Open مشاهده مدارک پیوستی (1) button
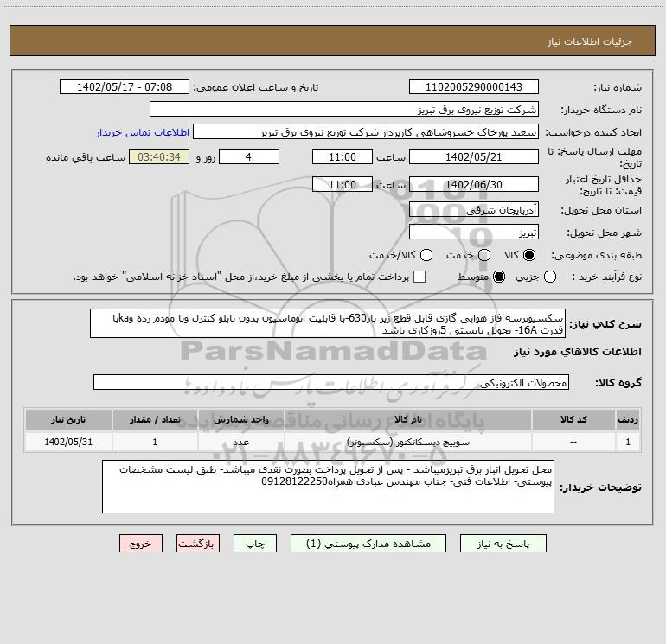Image resolution: width=666 pixels, height=644 pixels. (x=368, y=544)
